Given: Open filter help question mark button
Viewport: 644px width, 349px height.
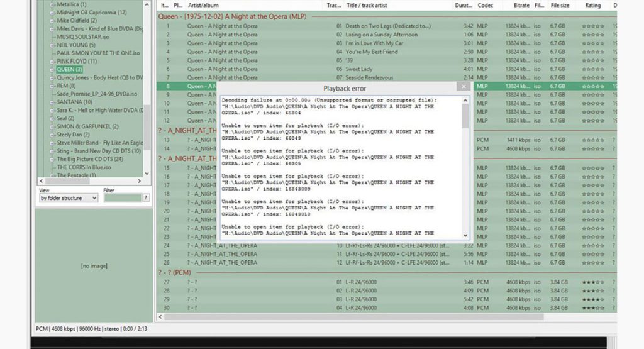Looking at the screenshot, I should coord(145,198).
